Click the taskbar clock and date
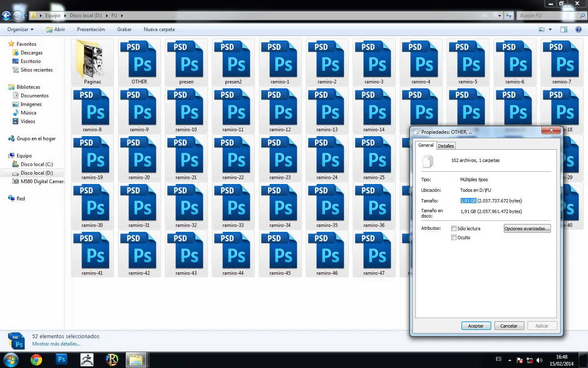This screenshot has width=588, height=368. coord(561,360)
